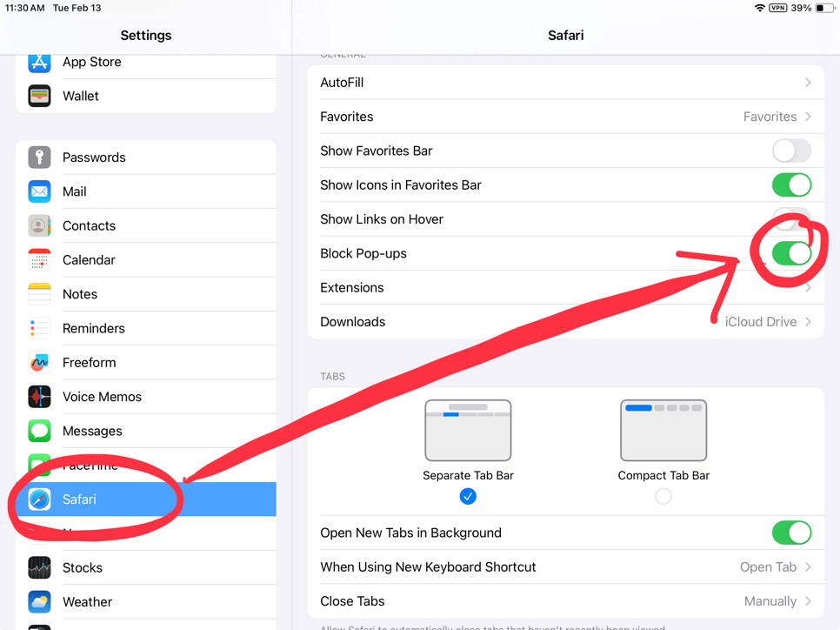Expand Close Tabs chevron
The image size is (840, 630).
tap(808, 601)
